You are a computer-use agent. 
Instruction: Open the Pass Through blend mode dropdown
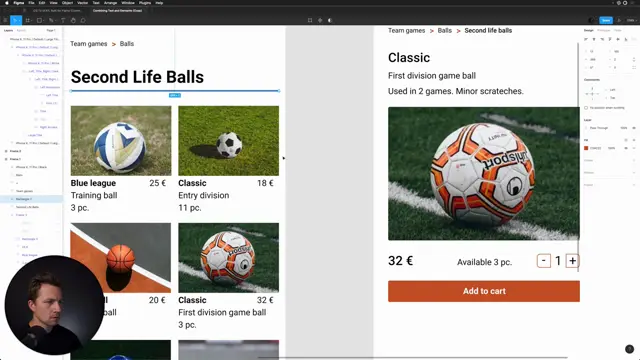599,128
